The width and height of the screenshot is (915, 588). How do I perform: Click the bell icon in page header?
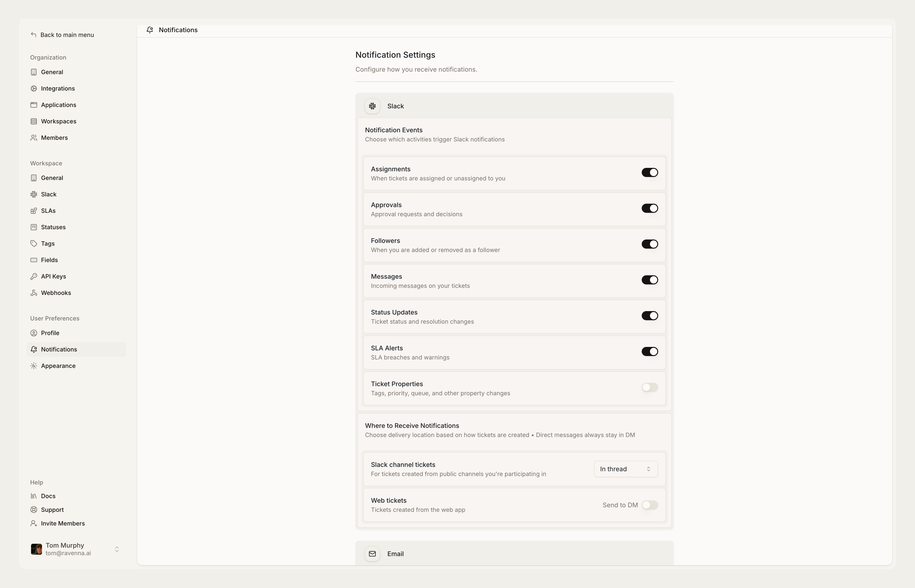150,30
